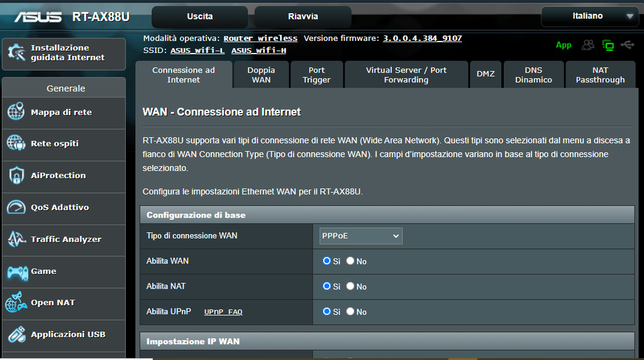Set Abilita NAT to No
Screen dimensions: 644x360
coord(350,286)
